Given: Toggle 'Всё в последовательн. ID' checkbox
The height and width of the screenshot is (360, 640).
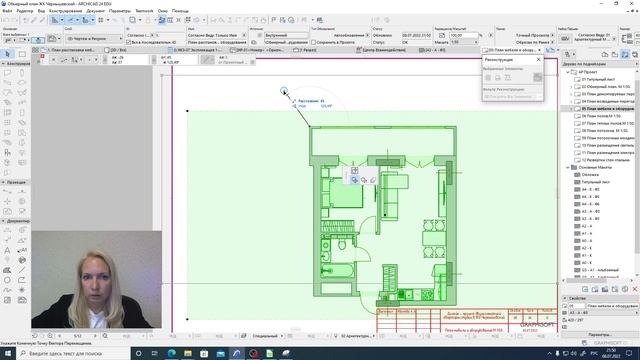Looking at the screenshot, I should click(129, 42).
